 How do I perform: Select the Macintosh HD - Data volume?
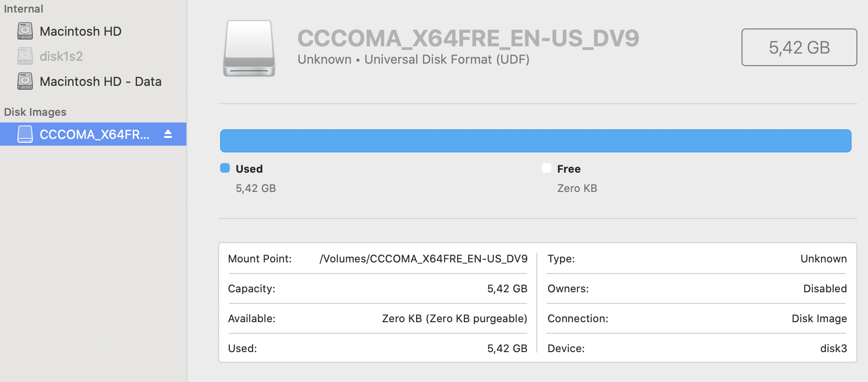tap(100, 81)
